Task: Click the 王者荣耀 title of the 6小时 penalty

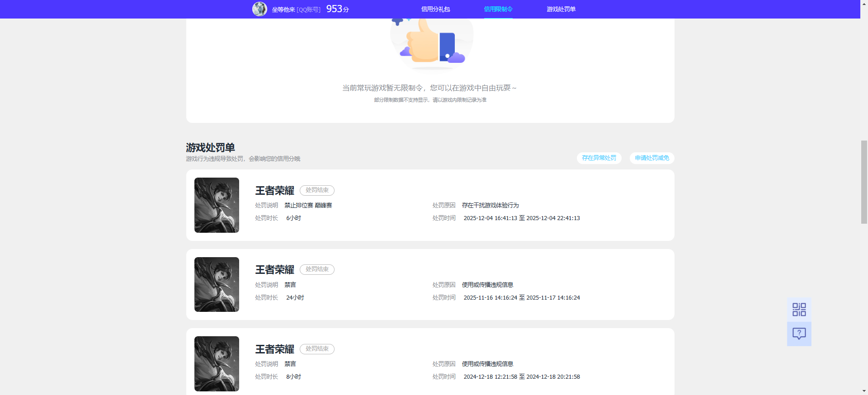Action: click(275, 191)
